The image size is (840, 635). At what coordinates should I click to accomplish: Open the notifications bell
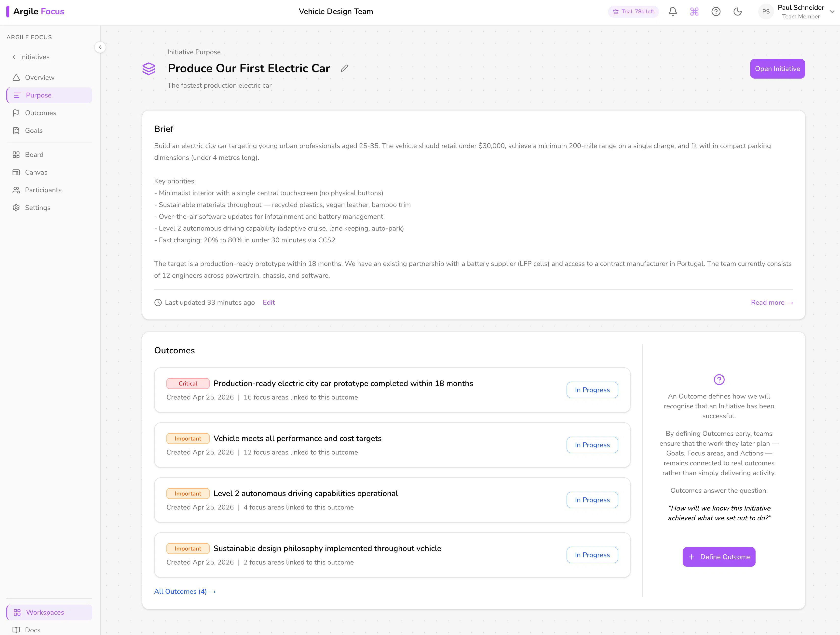673,11
